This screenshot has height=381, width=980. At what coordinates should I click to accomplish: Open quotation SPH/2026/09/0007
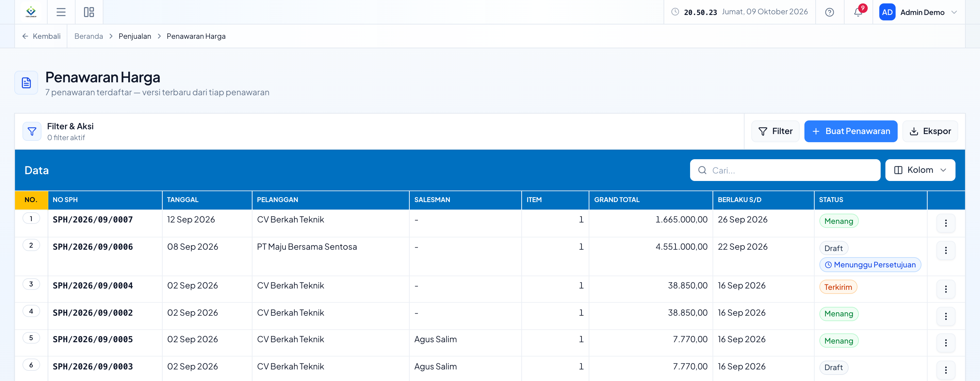[x=93, y=219]
